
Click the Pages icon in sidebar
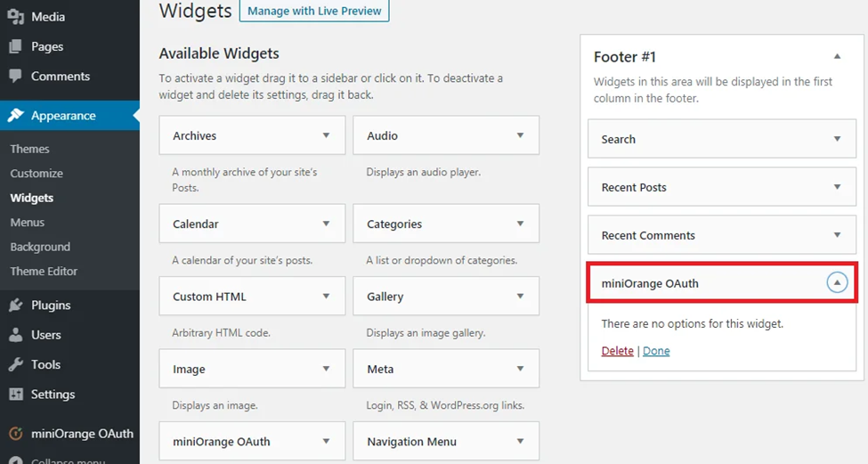(x=16, y=46)
